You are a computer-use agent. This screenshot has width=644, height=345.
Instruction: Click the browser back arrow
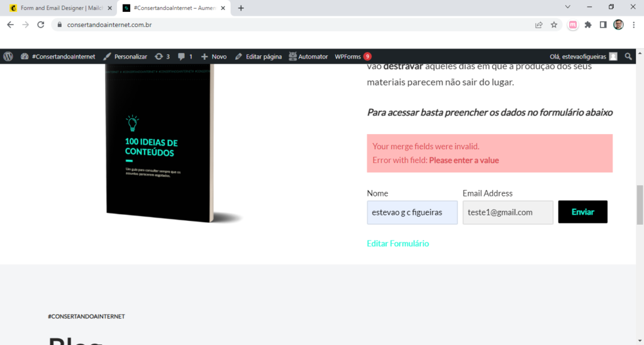point(10,25)
